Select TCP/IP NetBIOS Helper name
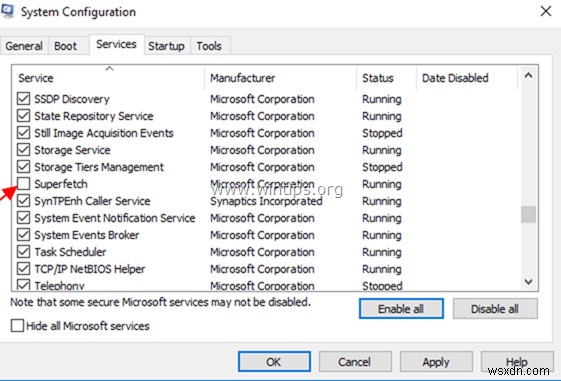 (x=90, y=269)
